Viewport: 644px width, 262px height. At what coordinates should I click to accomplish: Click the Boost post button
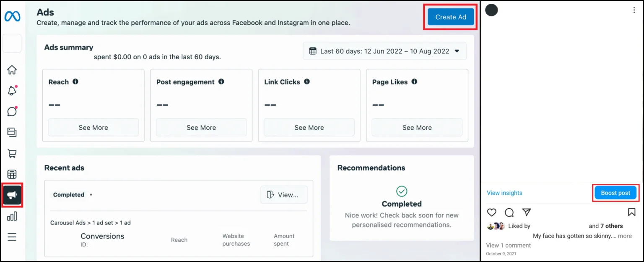point(615,193)
